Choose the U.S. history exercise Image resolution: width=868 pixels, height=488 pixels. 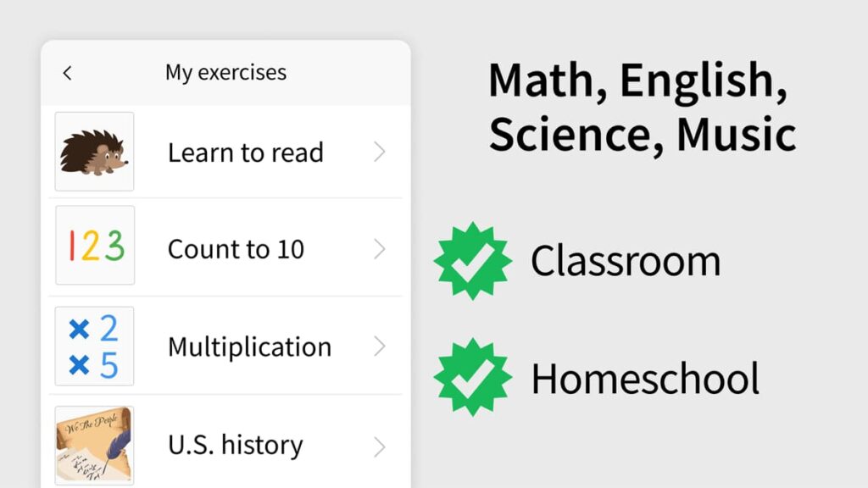pyautogui.click(x=235, y=446)
